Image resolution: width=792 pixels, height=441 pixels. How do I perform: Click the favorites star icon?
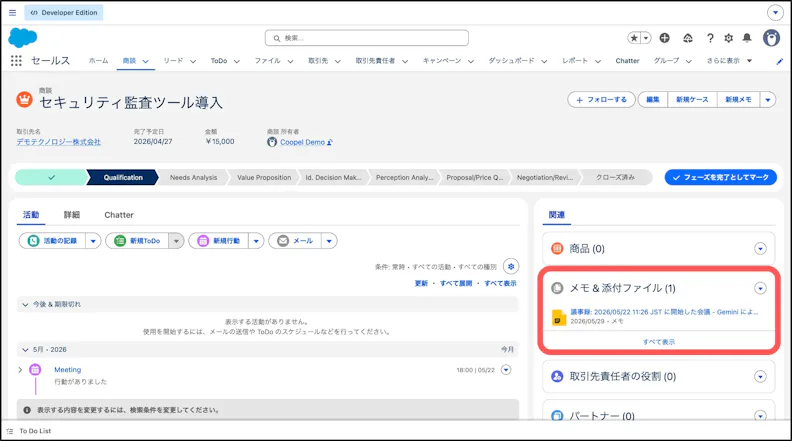point(634,38)
